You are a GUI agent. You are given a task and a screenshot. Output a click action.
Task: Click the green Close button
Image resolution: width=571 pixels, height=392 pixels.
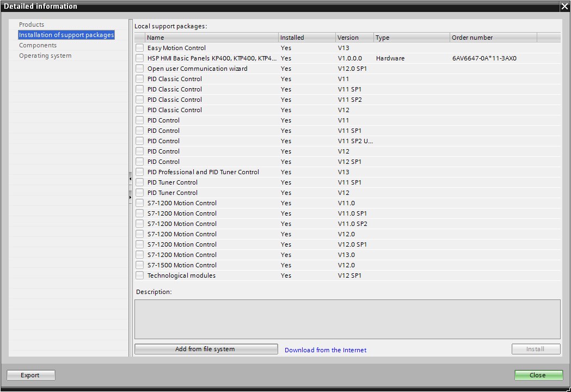[x=538, y=375]
